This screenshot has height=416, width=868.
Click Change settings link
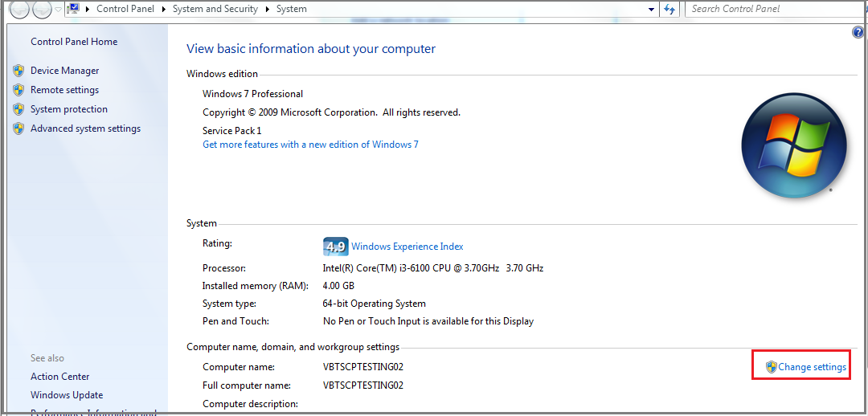pos(812,367)
